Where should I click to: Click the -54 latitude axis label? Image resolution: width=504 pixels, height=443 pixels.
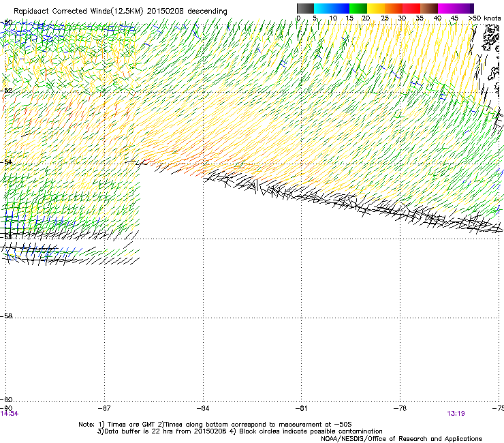pos(7,162)
